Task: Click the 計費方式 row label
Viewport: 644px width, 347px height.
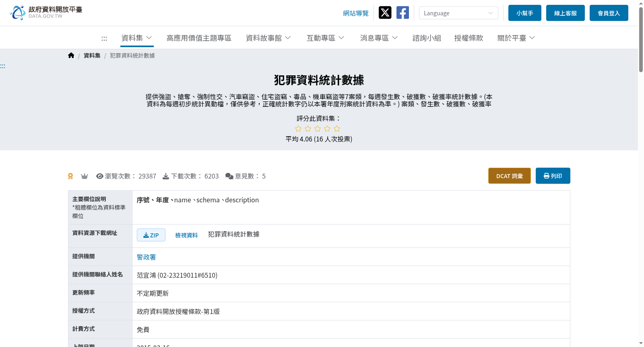Action: click(84, 329)
